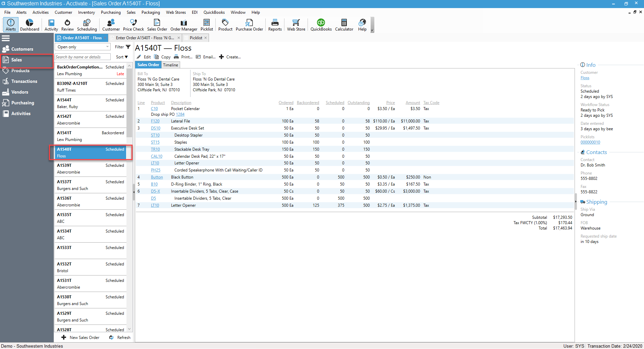
Task: Close the Picklist tab
Action: (206, 38)
